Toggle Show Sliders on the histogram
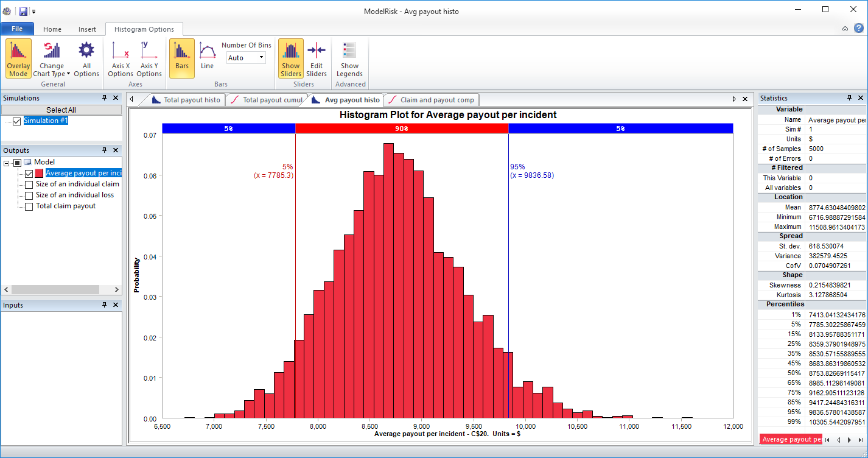 click(x=290, y=58)
